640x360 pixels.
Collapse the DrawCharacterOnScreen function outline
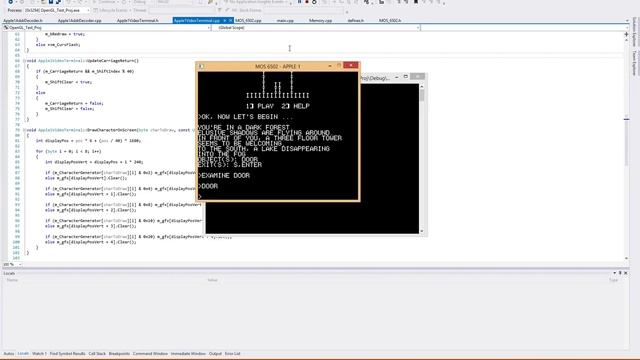point(24,130)
